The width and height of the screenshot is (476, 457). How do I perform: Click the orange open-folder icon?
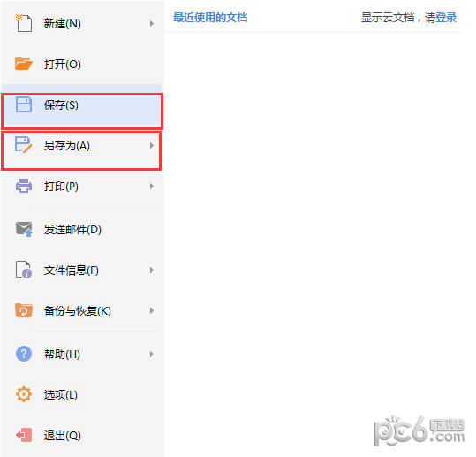click(24, 64)
